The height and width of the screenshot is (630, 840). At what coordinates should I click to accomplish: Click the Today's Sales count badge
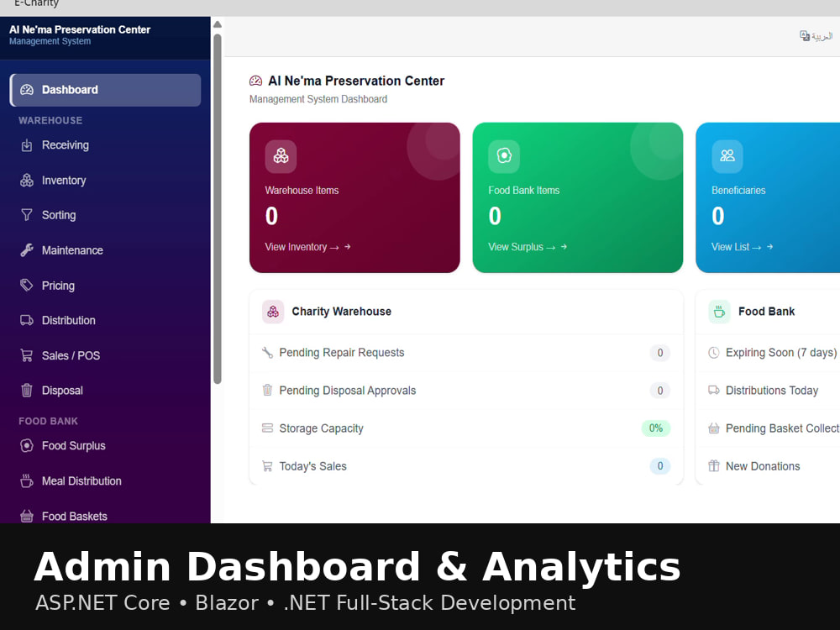point(660,466)
